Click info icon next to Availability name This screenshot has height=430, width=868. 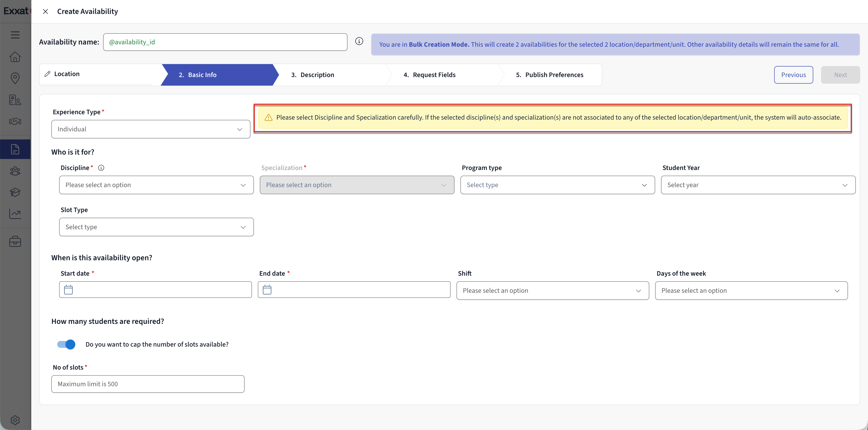(359, 41)
